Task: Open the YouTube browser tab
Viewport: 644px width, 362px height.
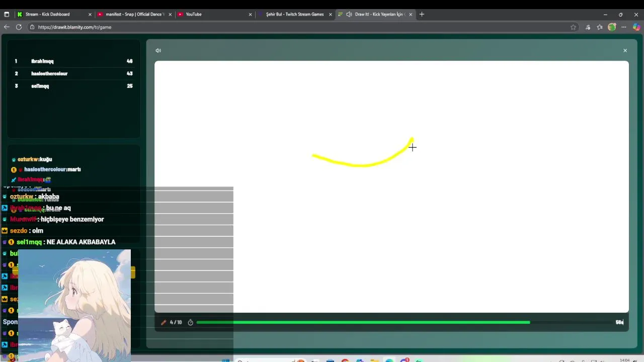Action: (x=194, y=14)
